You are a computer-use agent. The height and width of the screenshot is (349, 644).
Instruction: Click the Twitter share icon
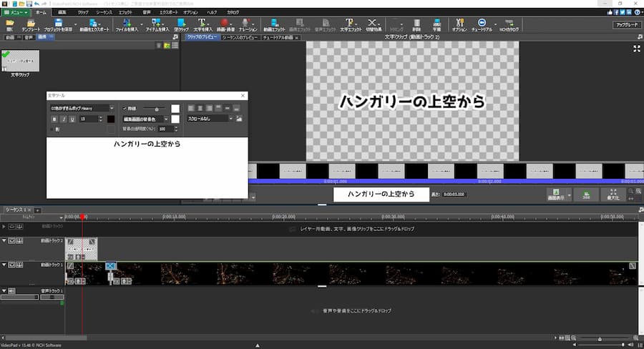pos(623,12)
